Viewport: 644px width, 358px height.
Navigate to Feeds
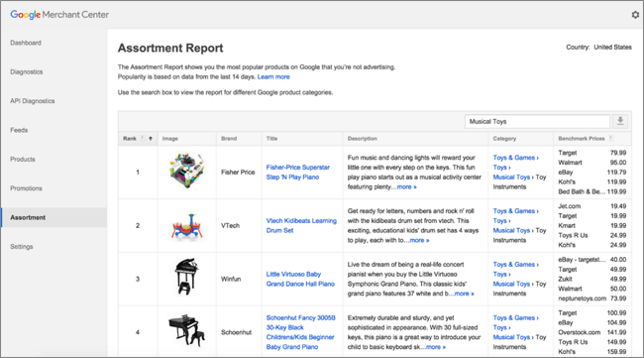[19, 130]
